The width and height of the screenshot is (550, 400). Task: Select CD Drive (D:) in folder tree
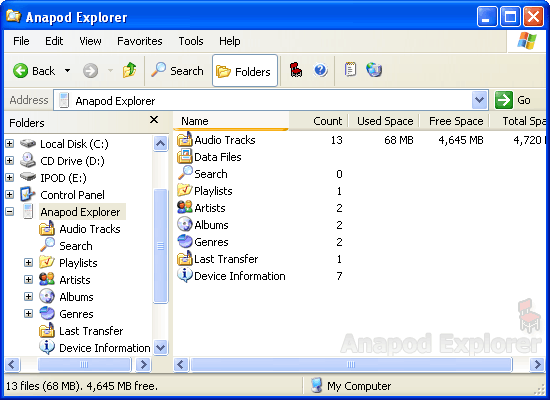(72, 161)
